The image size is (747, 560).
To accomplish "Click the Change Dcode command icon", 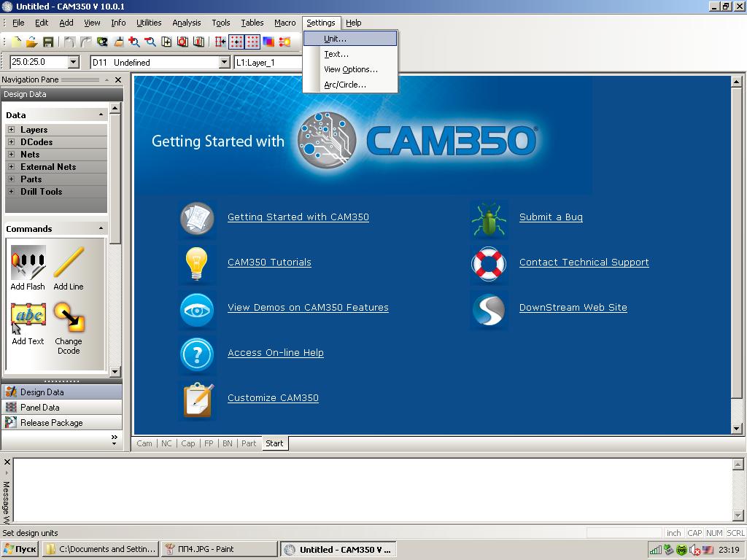I will [69, 317].
